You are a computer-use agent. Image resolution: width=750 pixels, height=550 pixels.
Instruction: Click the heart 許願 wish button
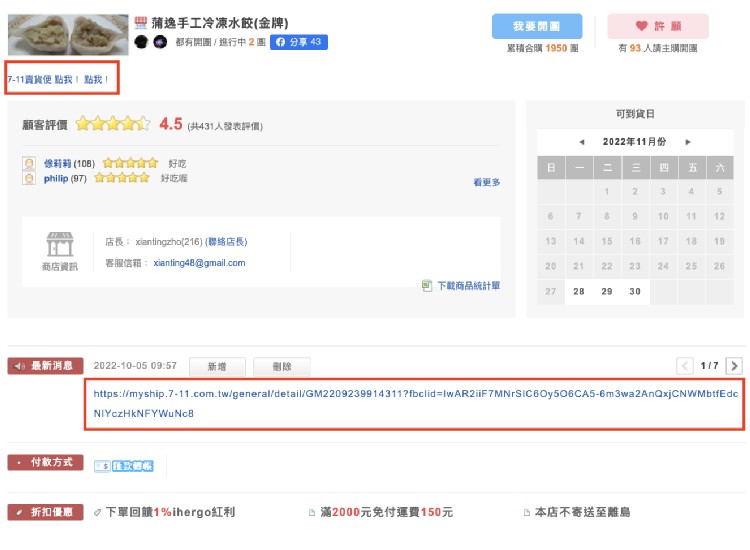click(658, 26)
